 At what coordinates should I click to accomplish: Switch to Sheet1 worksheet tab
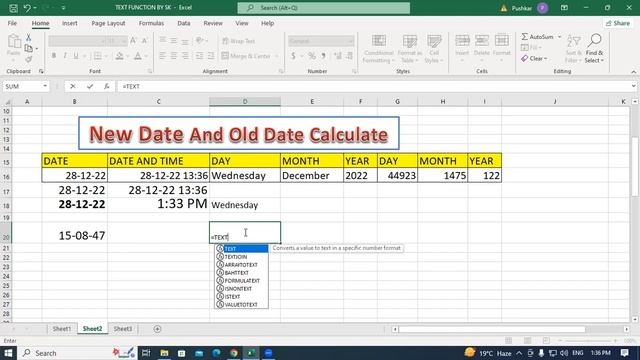click(62, 329)
